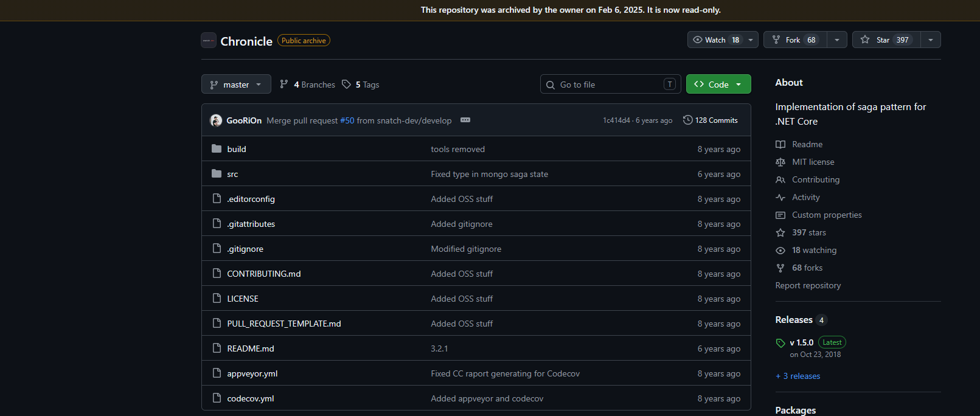Show the '+ 3 releases' list

click(x=798, y=376)
